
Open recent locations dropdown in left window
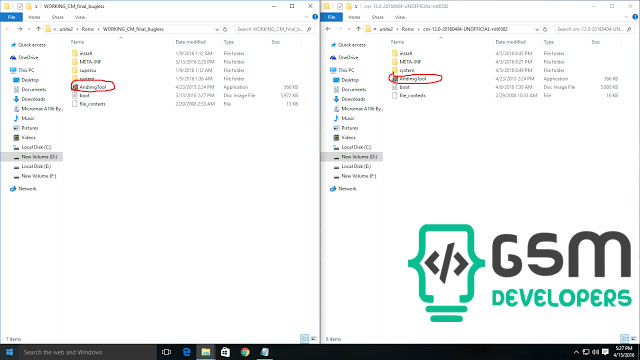29,29
